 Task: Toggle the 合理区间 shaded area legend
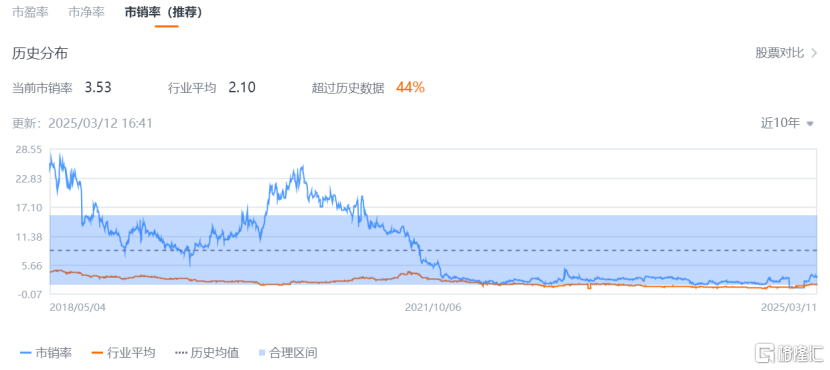point(288,353)
